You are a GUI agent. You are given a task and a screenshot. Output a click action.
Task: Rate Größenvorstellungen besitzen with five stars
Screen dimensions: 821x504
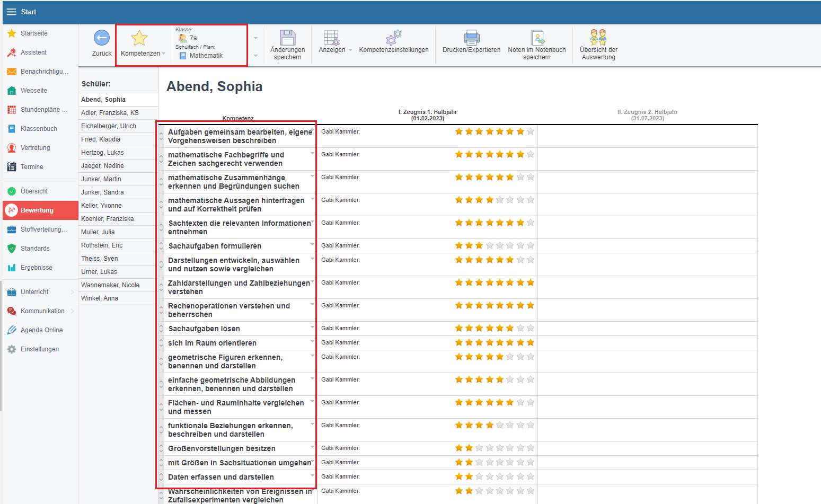(500, 448)
